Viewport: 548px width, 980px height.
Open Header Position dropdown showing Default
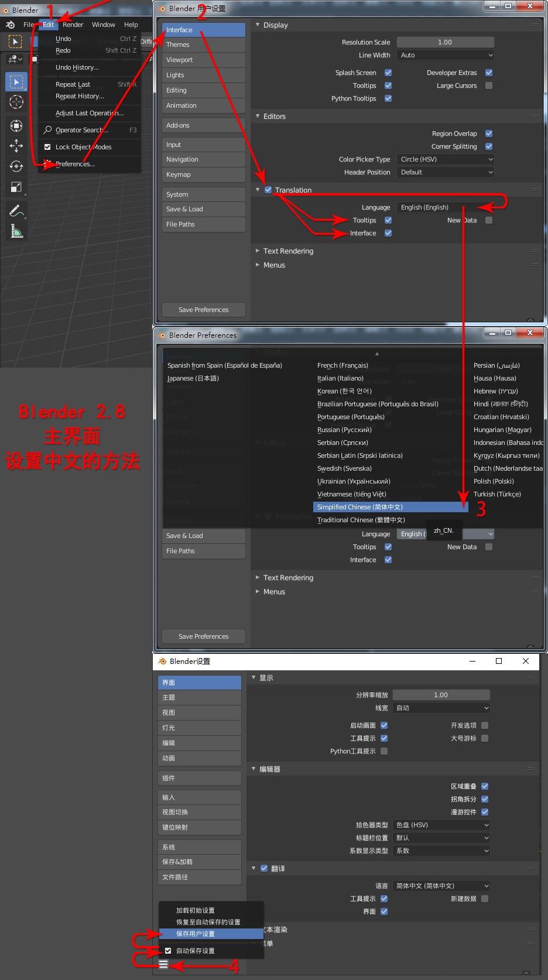click(446, 172)
